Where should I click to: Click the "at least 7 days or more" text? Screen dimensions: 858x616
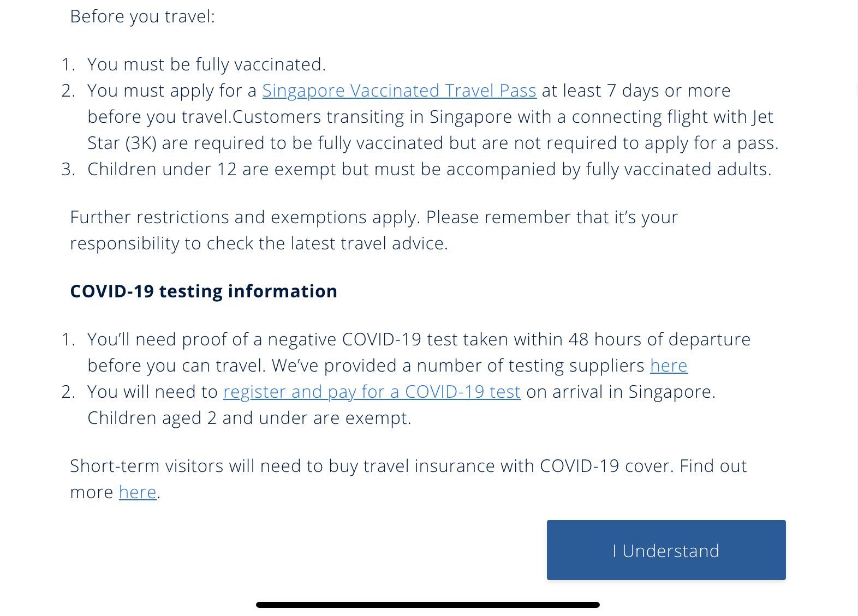point(636,91)
